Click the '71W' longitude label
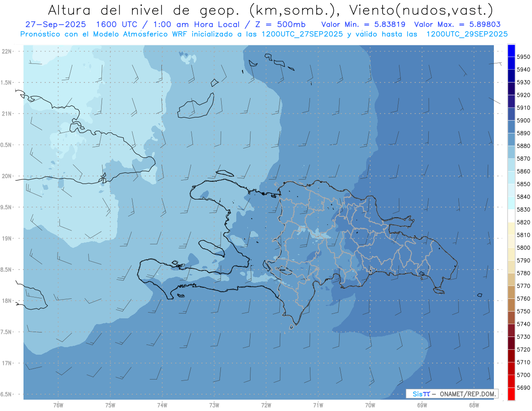Image resolution: width=532 pixels, height=411 pixels. [x=318, y=405]
